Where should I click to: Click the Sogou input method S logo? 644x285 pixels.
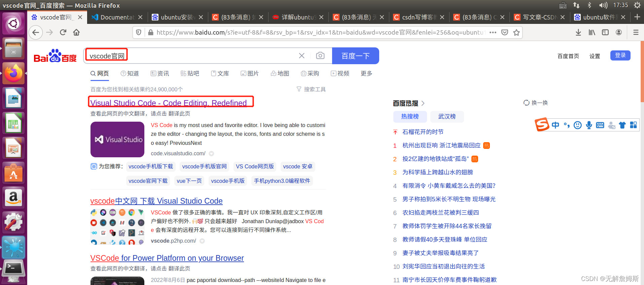click(x=542, y=125)
